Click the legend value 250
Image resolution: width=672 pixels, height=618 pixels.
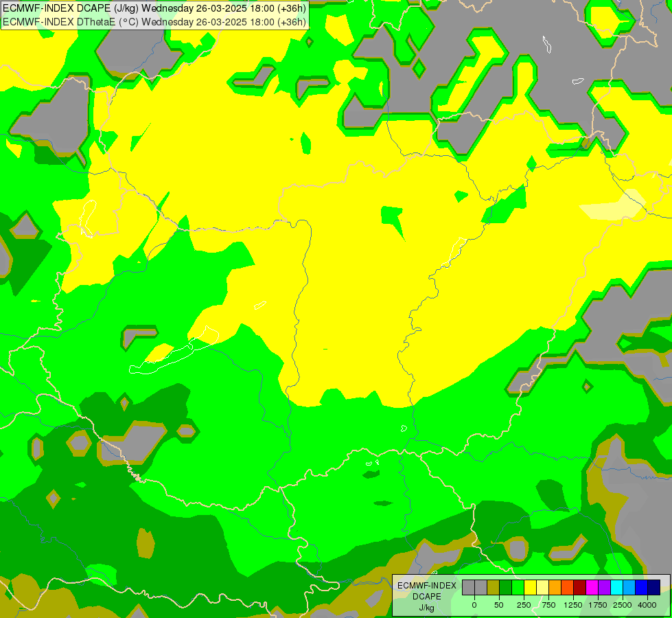click(524, 605)
